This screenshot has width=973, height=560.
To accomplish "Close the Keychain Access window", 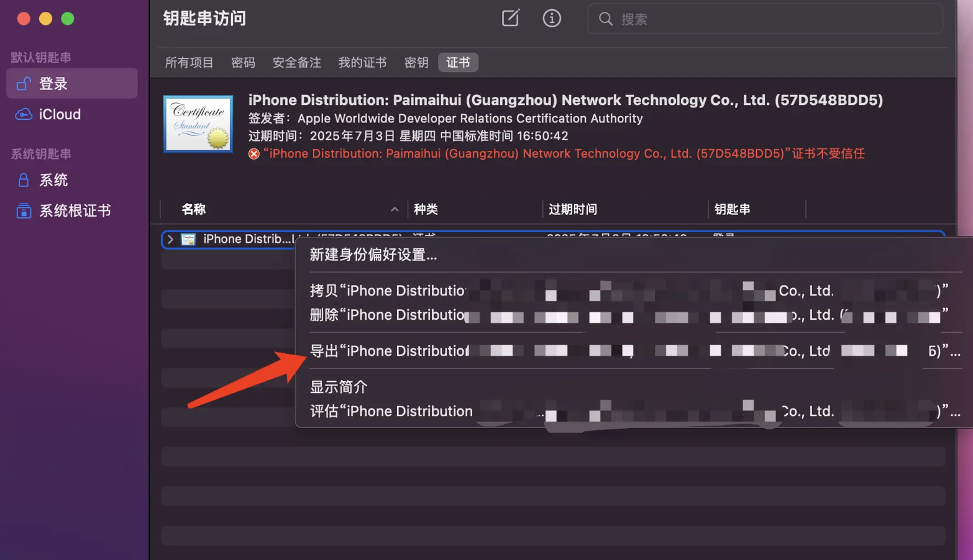I will [24, 19].
